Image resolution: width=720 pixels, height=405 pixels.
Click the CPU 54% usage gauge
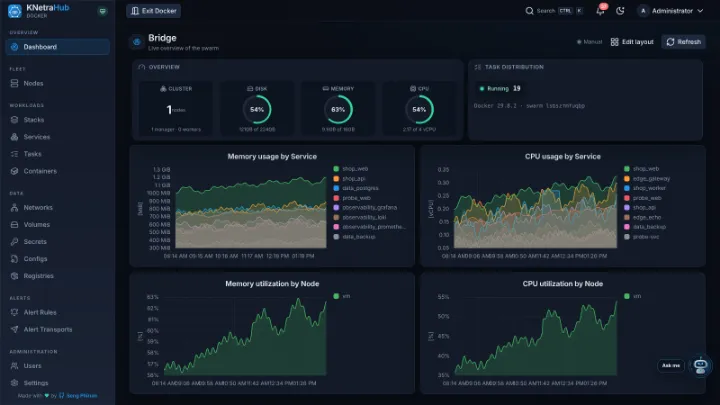click(419, 110)
